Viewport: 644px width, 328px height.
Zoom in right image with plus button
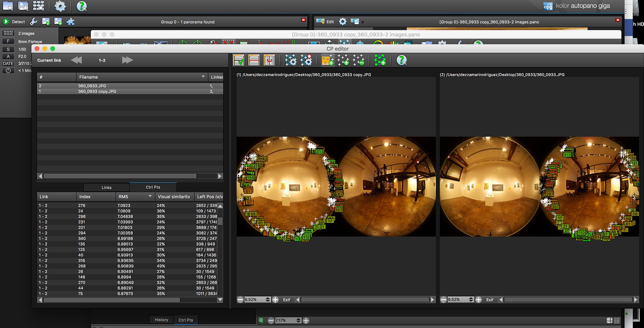click(478, 300)
